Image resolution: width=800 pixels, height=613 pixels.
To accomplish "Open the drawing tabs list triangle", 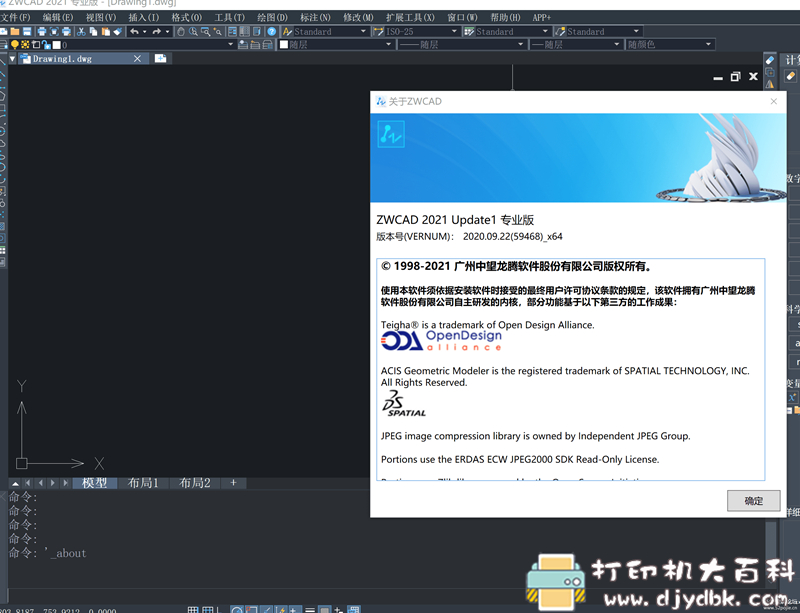I will [x=12, y=59].
